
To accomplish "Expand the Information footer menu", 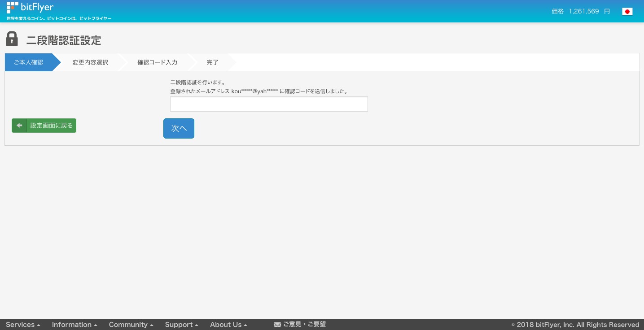I will 74,325.
